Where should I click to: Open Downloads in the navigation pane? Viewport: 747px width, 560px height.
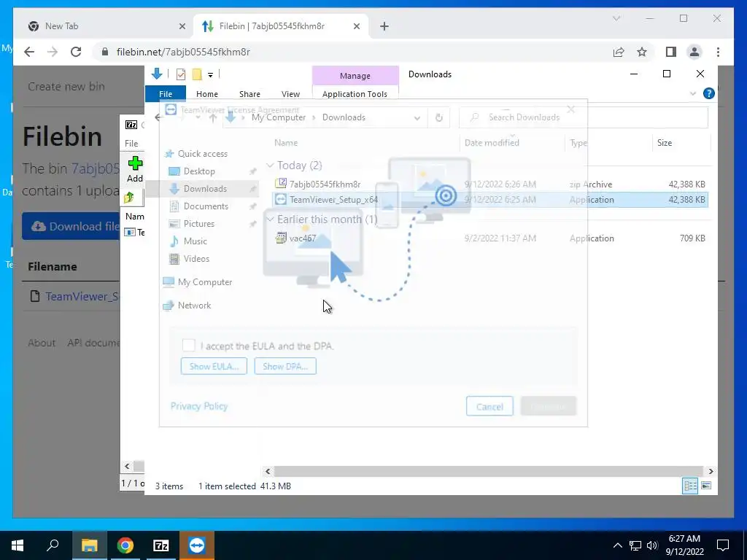pos(205,189)
